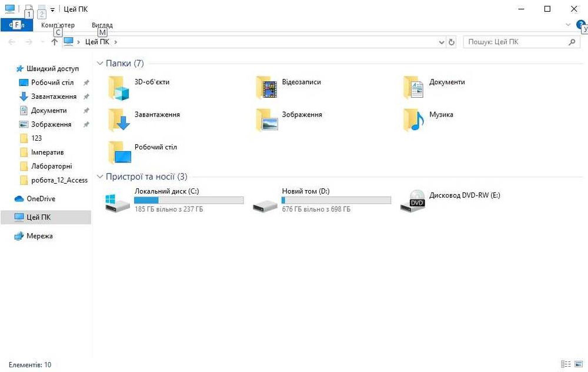Click the refresh button in address bar
This screenshot has width=588, height=372.
pyautogui.click(x=452, y=42)
